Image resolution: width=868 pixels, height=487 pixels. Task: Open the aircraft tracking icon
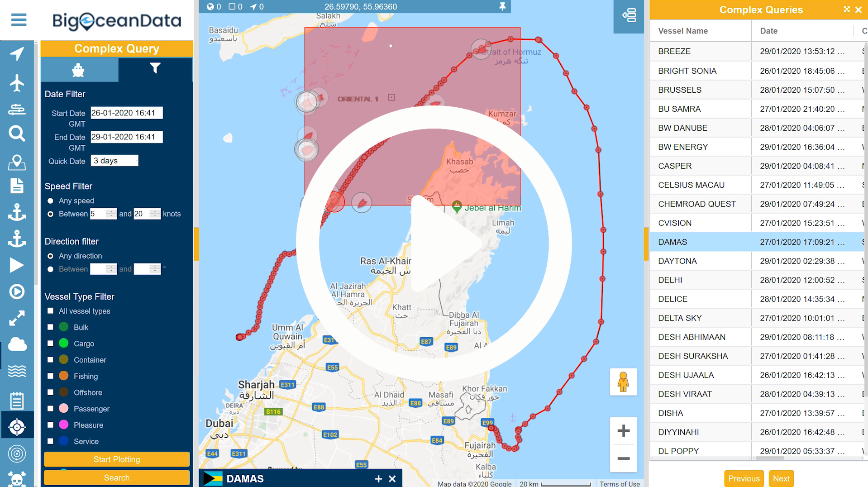[17, 83]
